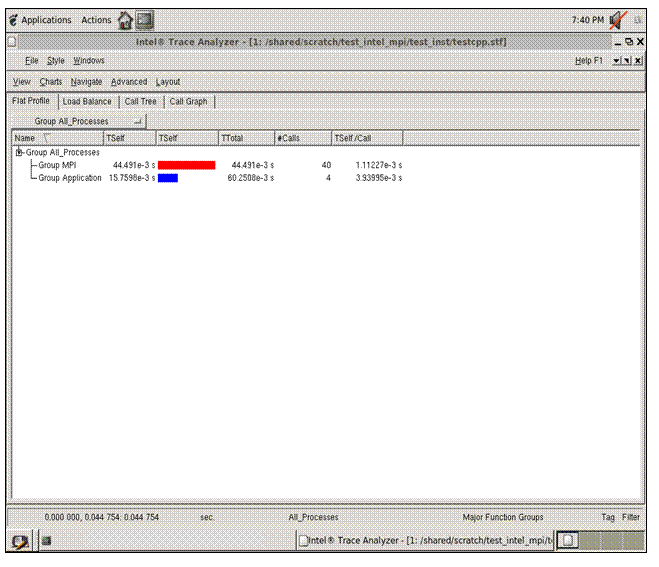Viewport: 659px width, 567px height.
Task: Click the home folder launcher icon
Action: click(125, 20)
